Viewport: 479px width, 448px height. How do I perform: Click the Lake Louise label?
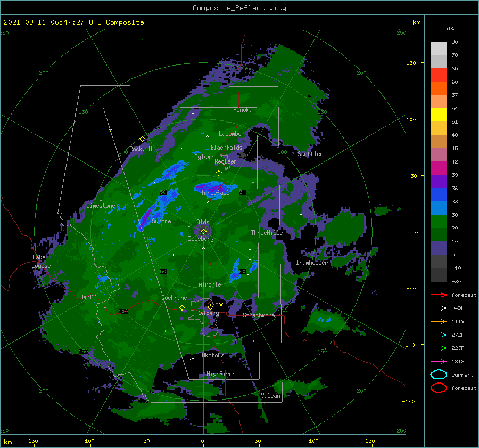42,262
